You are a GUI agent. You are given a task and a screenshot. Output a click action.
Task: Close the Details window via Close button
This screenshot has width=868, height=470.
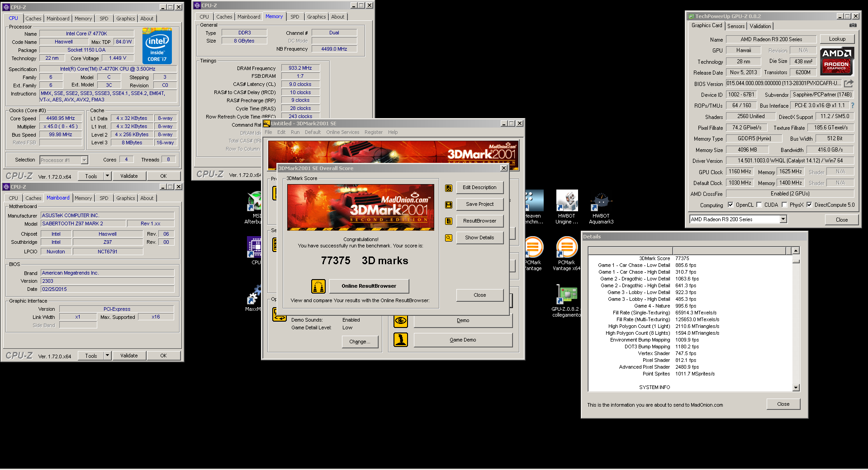click(x=783, y=404)
